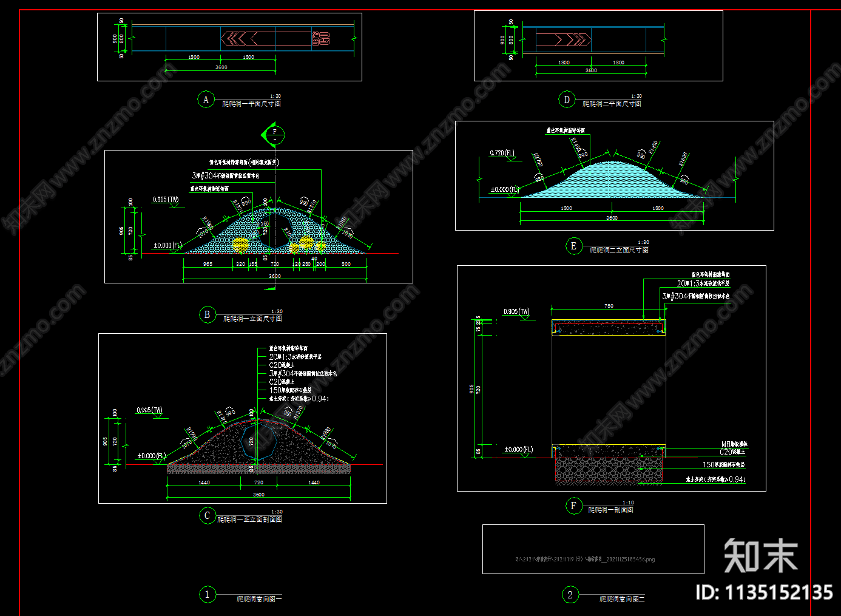
Task: Click the 750 width dimension in drawing F
Action: pyautogui.click(x=609, y=306)
